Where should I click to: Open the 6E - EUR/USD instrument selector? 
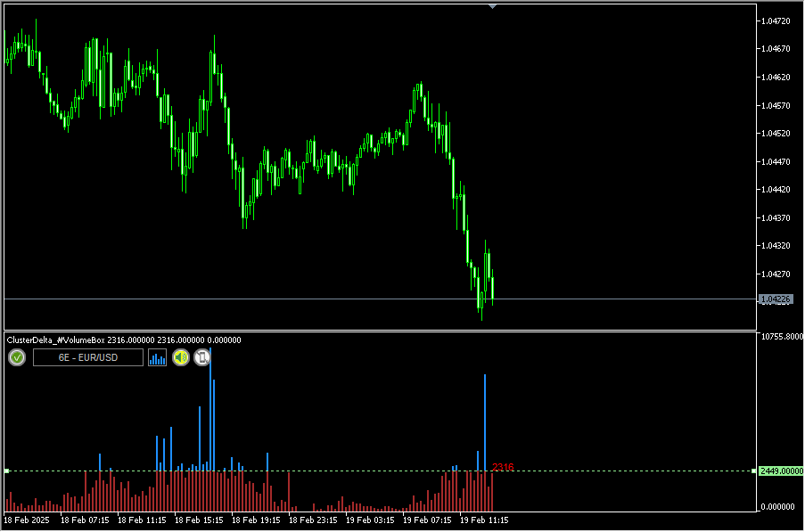pyautogui.click(x=88, y=357)
